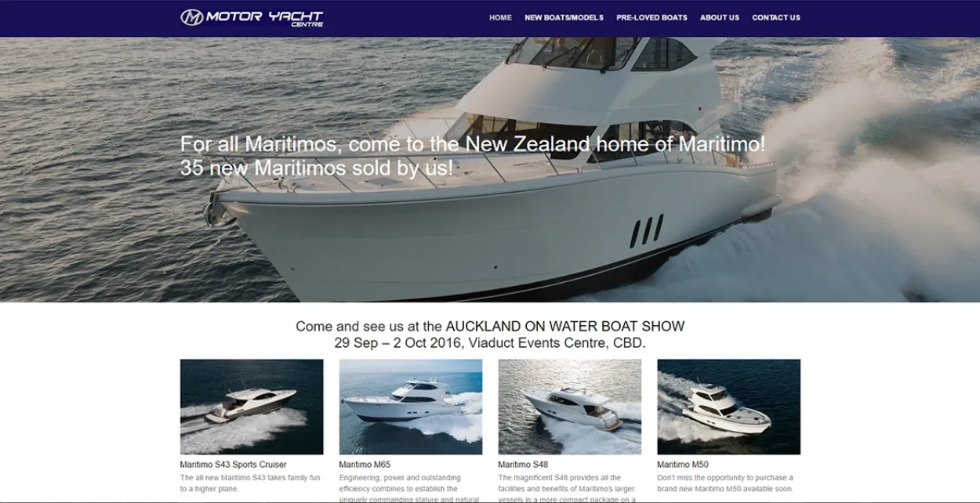Click the Maritimo M50 picture
This screenshot has width=980, height=503.
pos(729,407)
